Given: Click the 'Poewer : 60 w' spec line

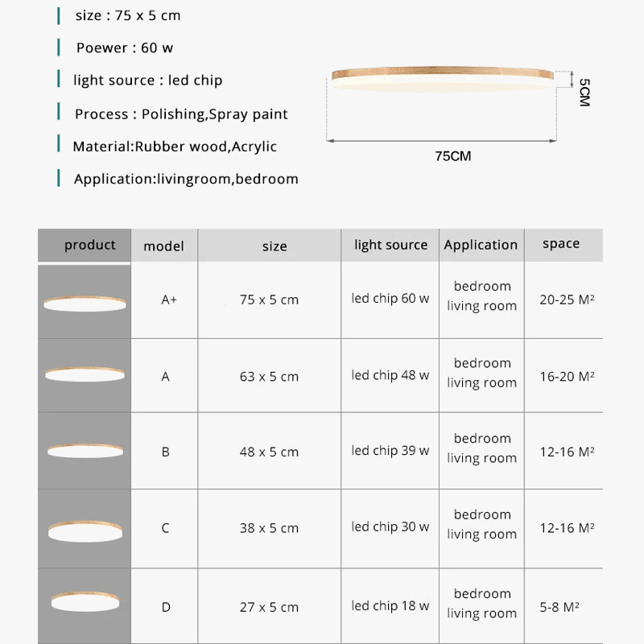Looking at the screenshot, I should pyautogui.click(x=125, y=47).
